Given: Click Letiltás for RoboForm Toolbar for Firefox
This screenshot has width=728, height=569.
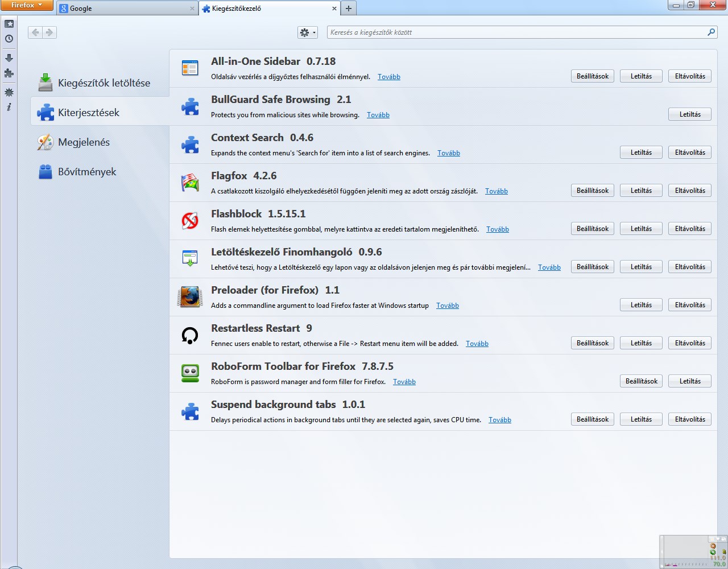Looking at the screenshot, I should (690, 381).
